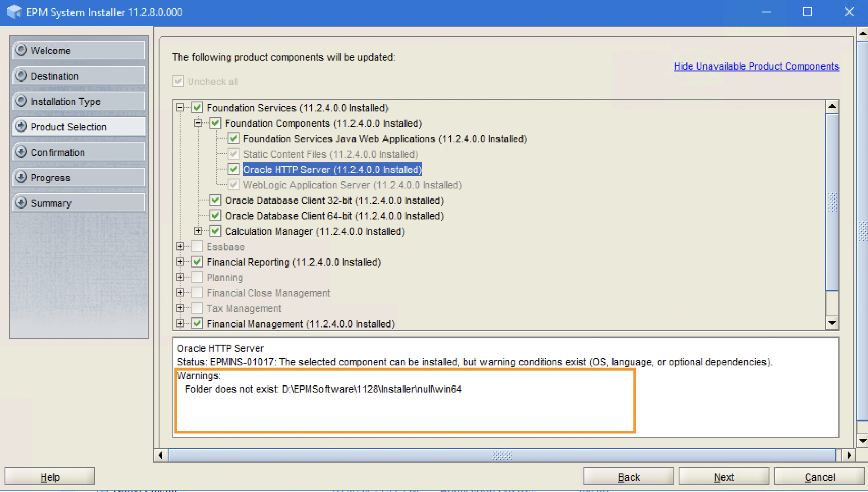Click the Progress step download icon
The image size is (868, 492).
click(x=21, y=177)
